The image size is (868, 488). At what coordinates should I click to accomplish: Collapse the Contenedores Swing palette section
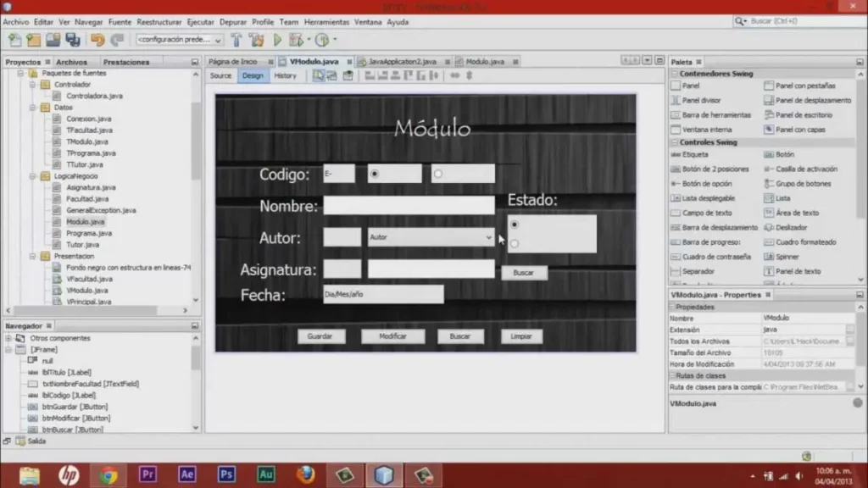click(675, 74)
